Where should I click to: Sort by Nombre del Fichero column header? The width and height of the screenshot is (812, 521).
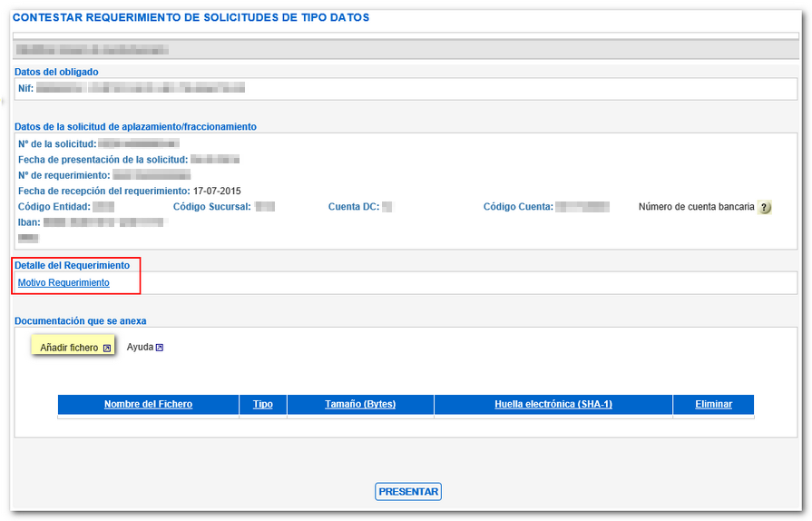[x=148, y=405]
